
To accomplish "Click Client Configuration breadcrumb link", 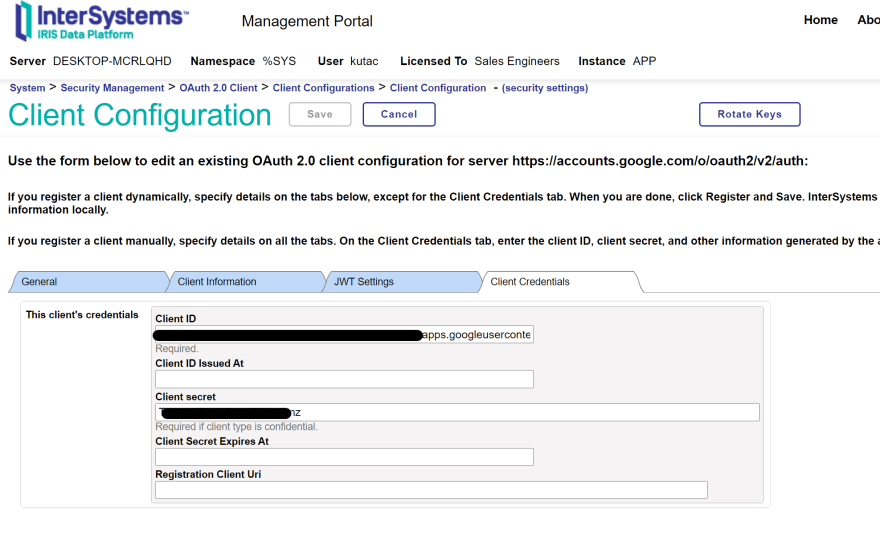I will (438, 88).
